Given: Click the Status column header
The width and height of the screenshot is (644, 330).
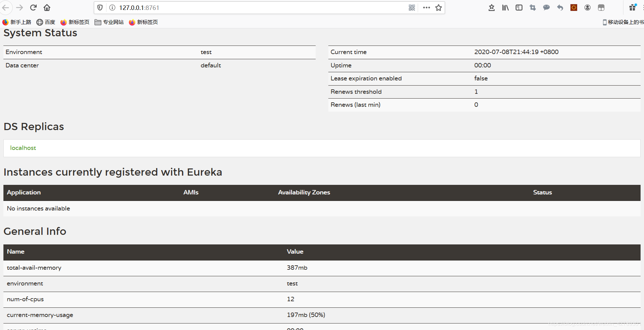Looking at the screenshot, I should tap(542, 192).
